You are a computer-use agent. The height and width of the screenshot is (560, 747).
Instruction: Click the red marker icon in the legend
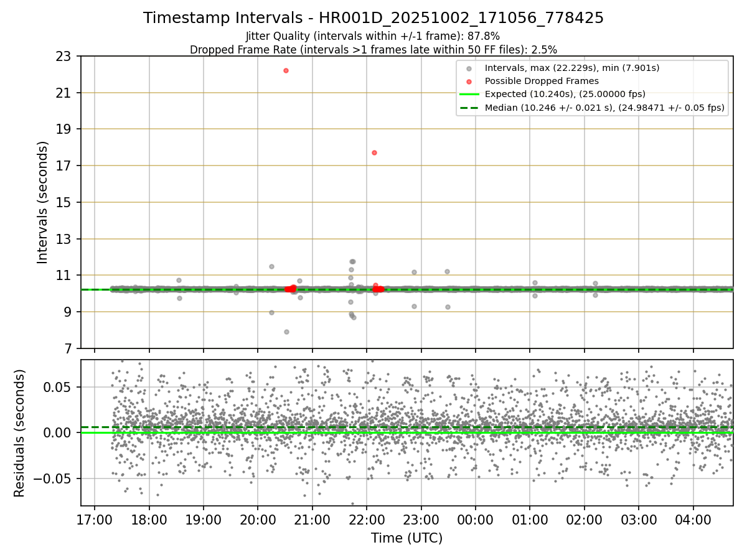point(469,82)
